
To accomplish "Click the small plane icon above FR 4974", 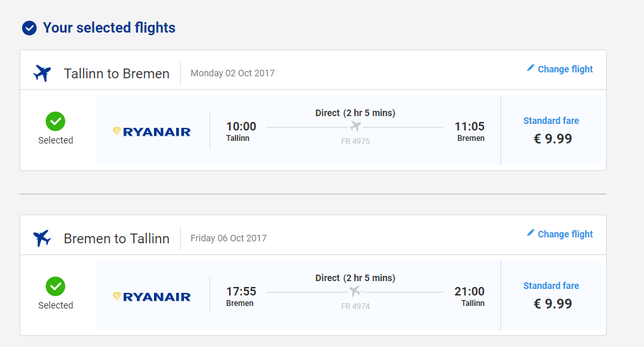I will (x=355, y=291).
